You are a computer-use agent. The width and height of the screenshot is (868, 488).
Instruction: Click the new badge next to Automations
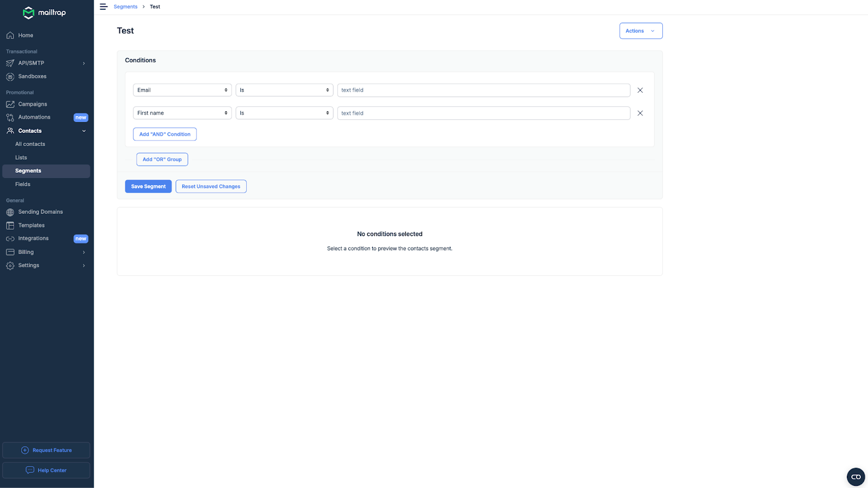click(x=81, y=117)
